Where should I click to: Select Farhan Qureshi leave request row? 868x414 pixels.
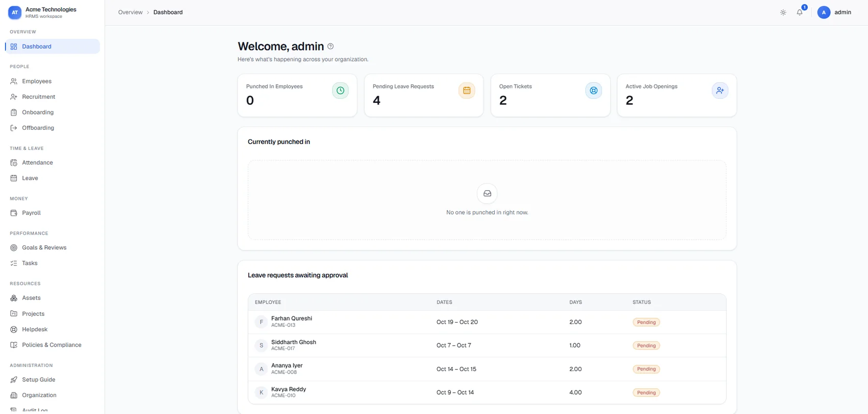(x=487, y=322)
